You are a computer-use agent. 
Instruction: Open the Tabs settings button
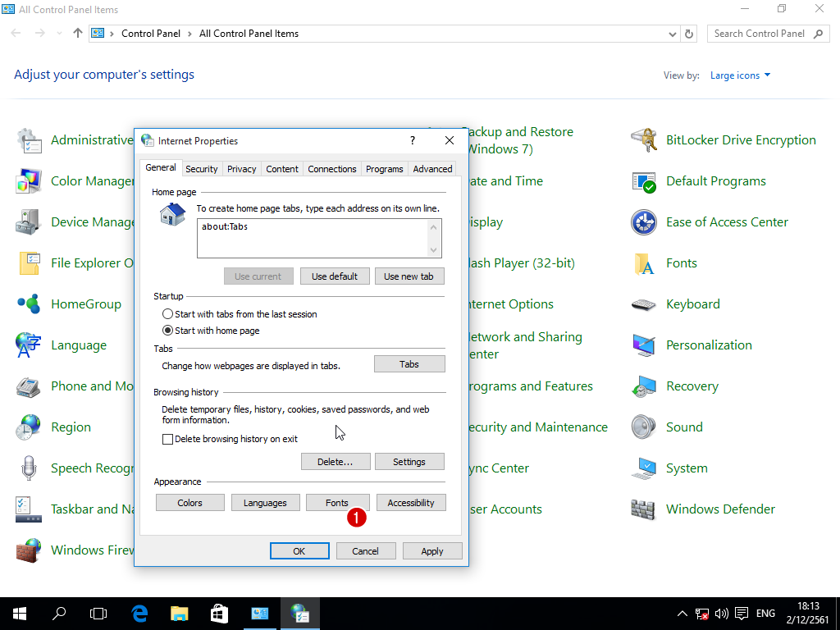tap(409, 364)
